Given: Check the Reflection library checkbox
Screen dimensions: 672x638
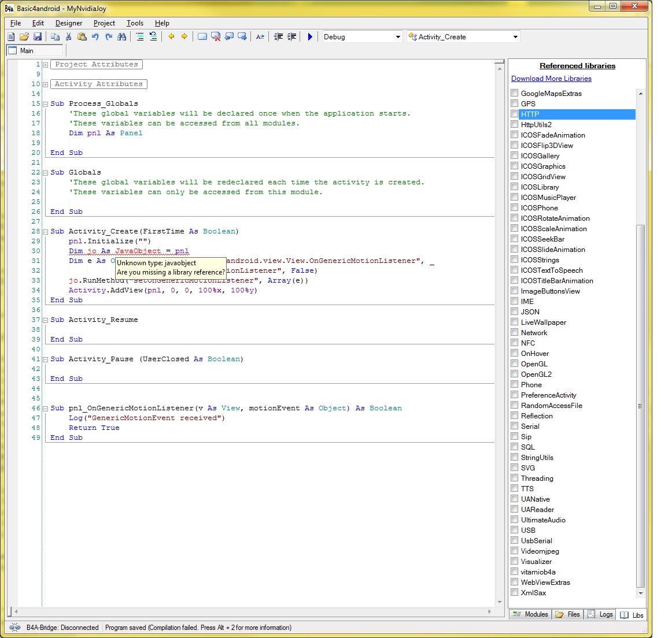Looking at the screenshot, I should (x=515, y=416).
